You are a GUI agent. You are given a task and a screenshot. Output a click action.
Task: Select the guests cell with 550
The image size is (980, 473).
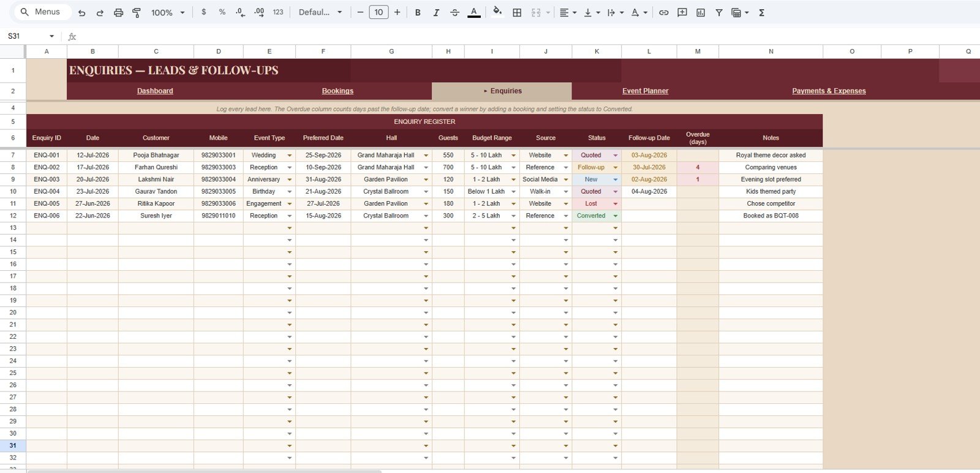click(x=448, y=155)
